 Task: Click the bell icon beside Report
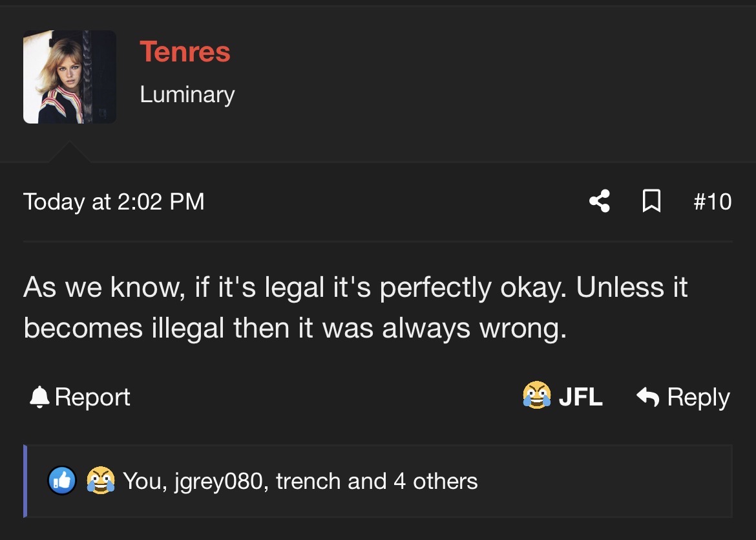click(x=39, y=397)
